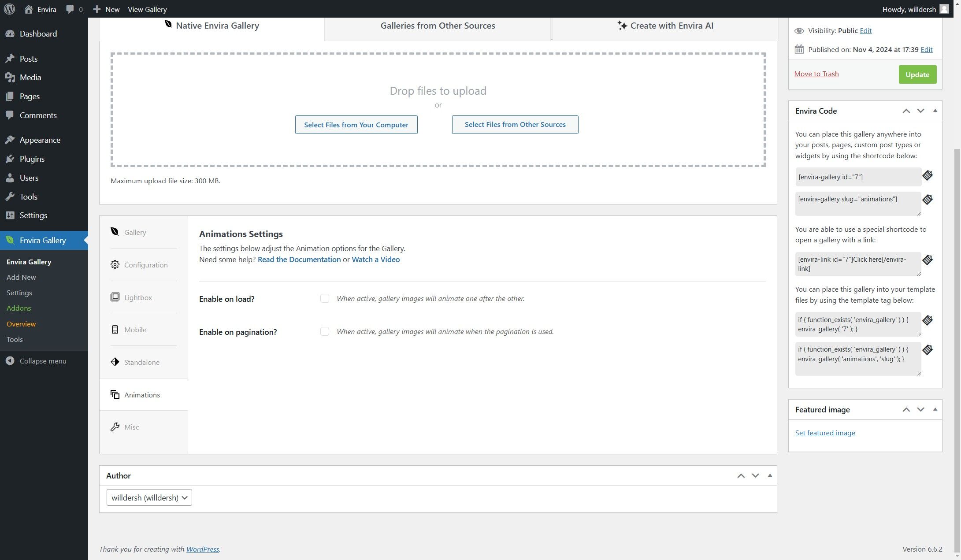Open Standalone settings tab
The height and width of the screenshot is (560, 961).
pos(144,362)
